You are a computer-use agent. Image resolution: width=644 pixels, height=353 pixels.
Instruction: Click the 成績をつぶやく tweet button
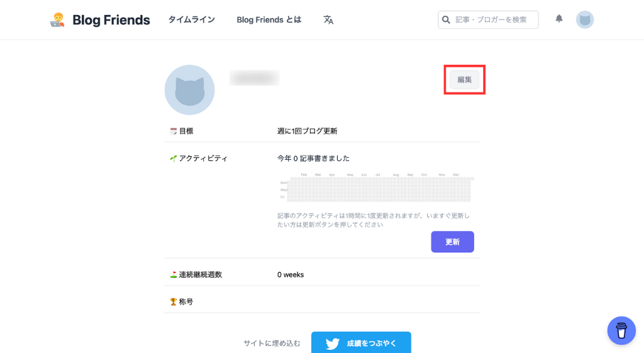(x=361, y=343)
